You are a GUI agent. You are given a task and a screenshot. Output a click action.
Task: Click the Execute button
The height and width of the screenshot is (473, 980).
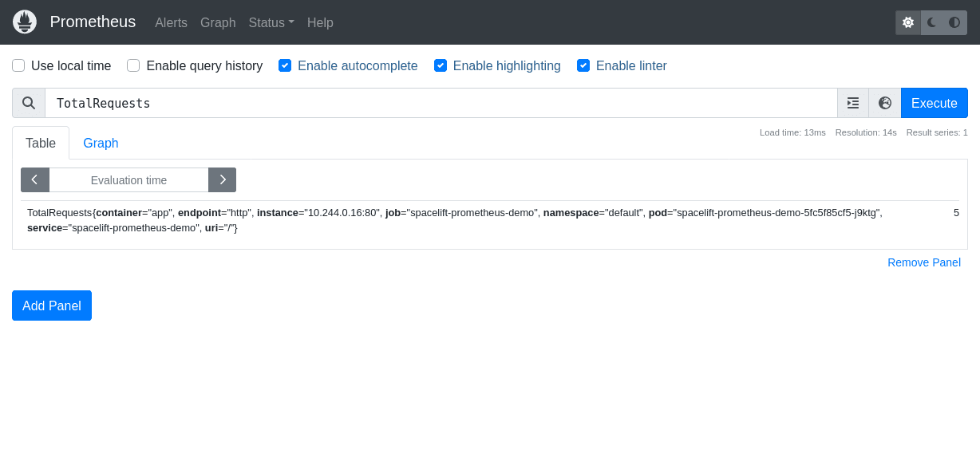[x=934, y=103]
